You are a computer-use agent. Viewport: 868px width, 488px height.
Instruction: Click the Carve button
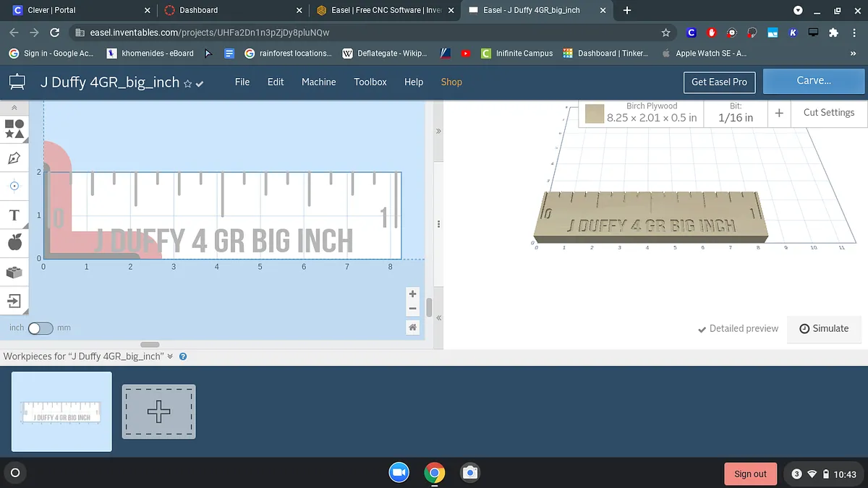pos(814,81)
